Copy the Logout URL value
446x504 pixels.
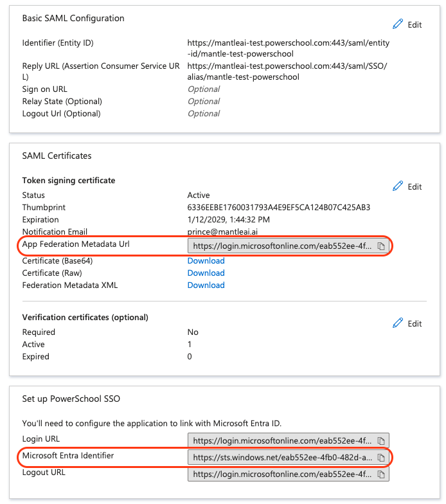tap(381, 474)
